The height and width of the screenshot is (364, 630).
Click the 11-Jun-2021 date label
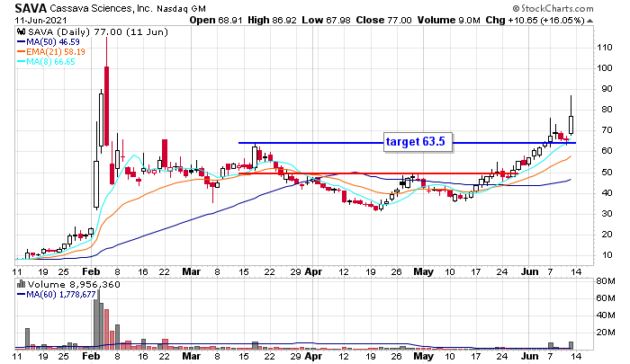pyautogui.click(x=41, y=21)
